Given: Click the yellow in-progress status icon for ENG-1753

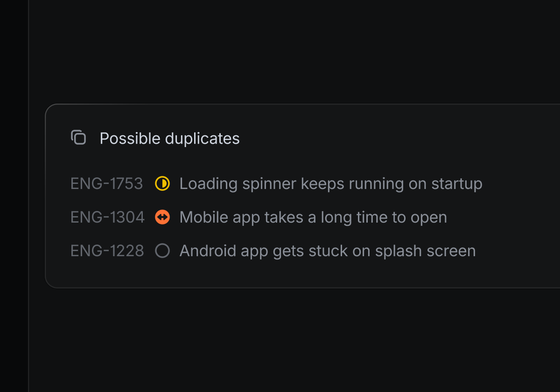Looking at the screenshot, I should pos(162,184).
